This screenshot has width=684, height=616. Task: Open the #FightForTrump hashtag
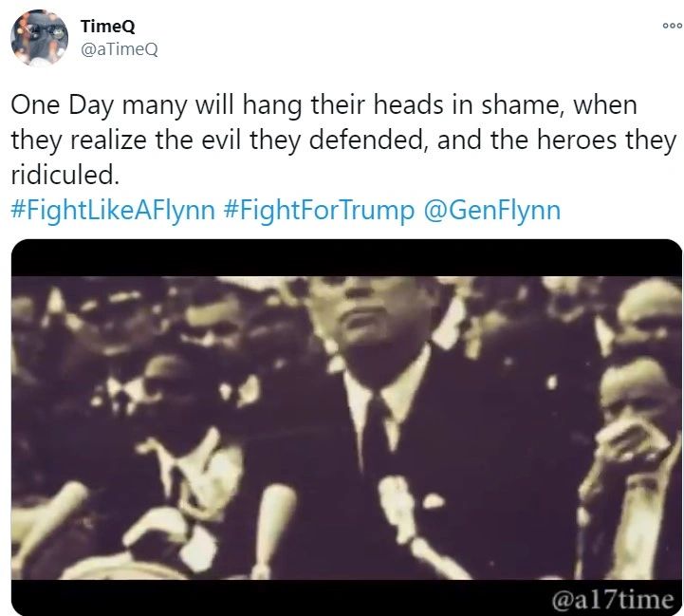tap(319, 211)
